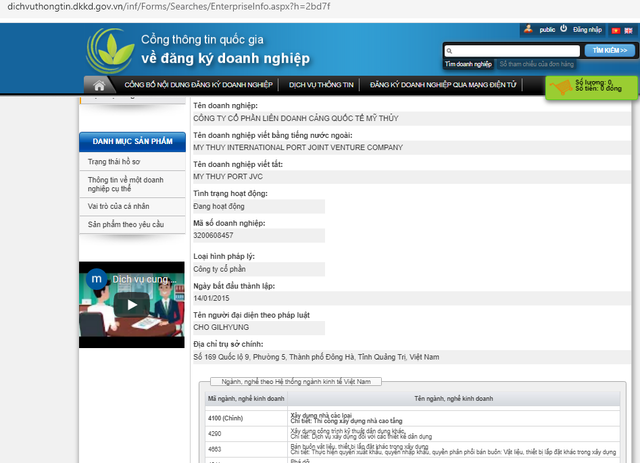640x463 pixels.
Task: Click the power icon beside Đăng nhập
Action: [x=565, y=30]
